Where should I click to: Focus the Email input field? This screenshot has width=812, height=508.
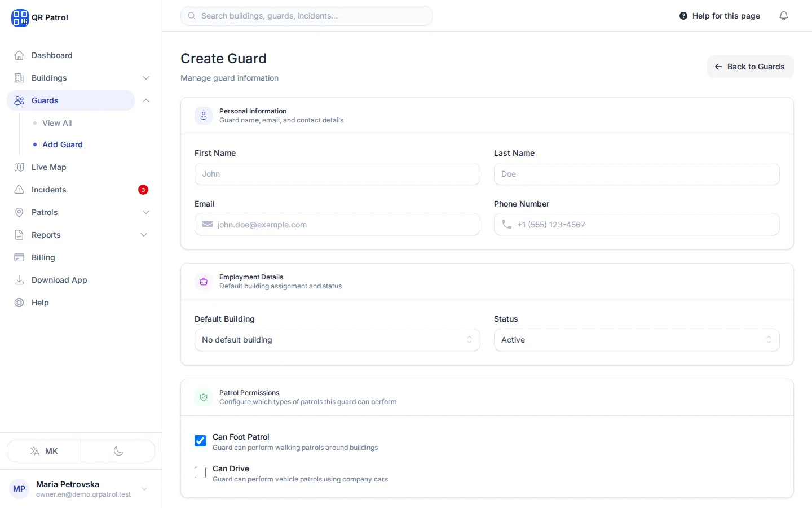[337, 225]
